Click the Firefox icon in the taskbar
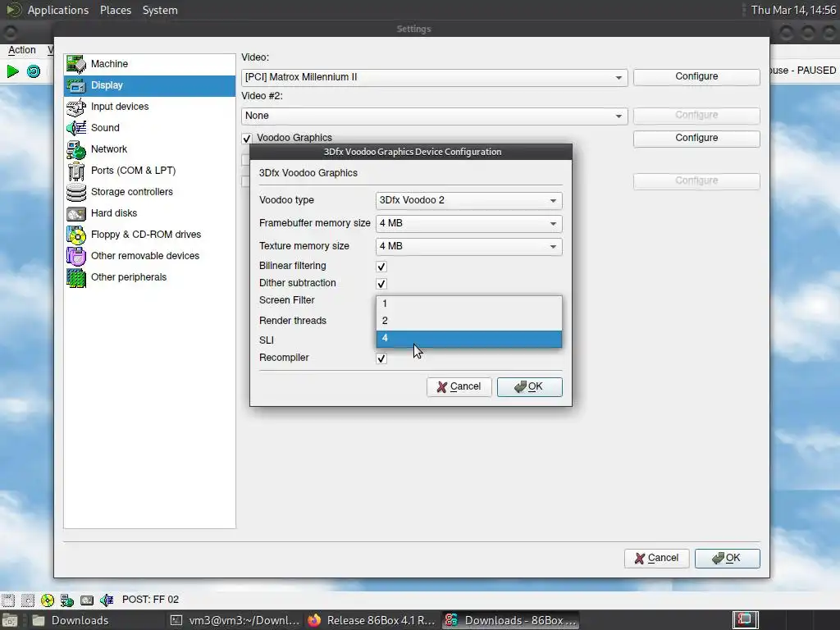840x630 pixels. click(x=314, y=620)
